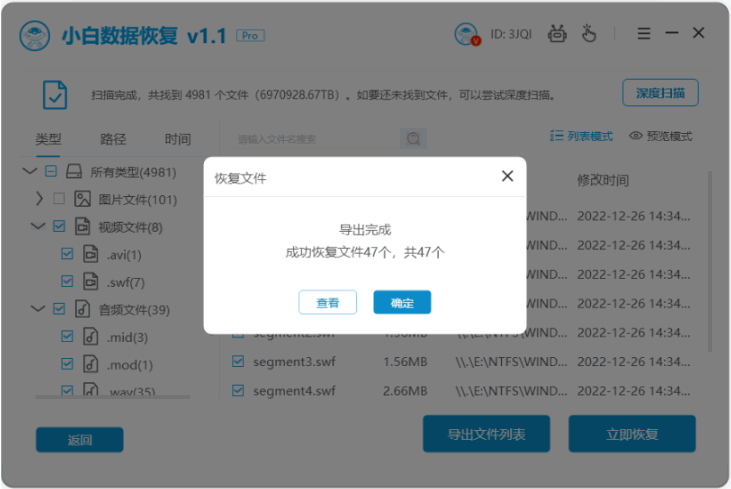Click the file list vertical scrollbar
This screenshot has height=489, width=731.
pyautogui.click(x=710, y=261)
